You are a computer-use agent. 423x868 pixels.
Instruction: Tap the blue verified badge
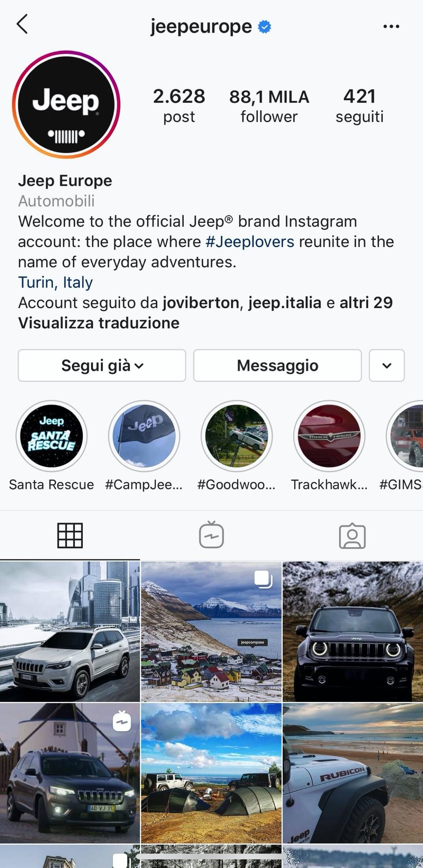point(265,27)
